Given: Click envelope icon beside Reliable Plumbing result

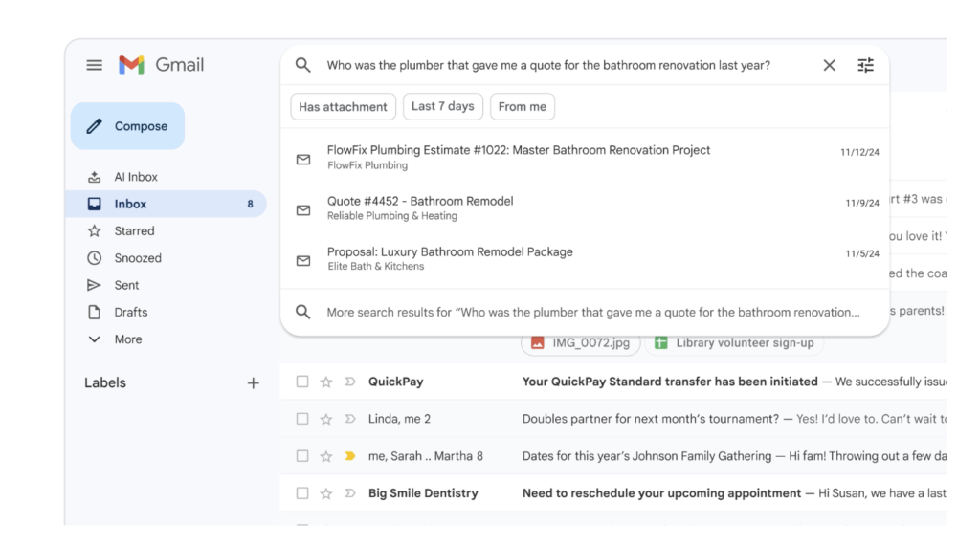Looking at the screenshot, I should pyautogui.click(x=303, y=210).
